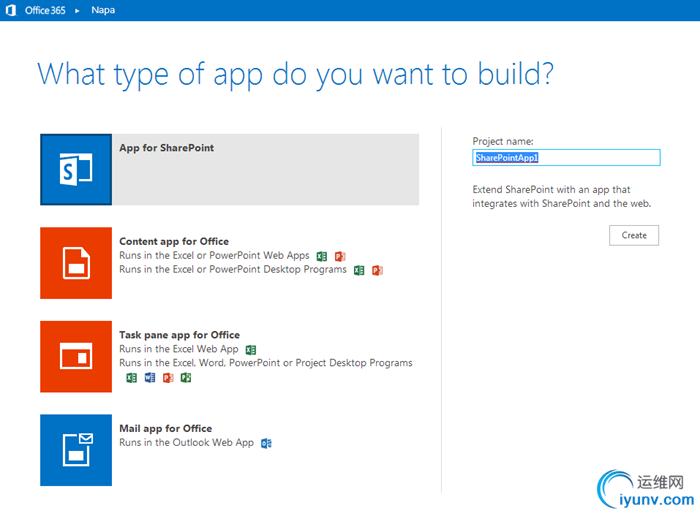This screenshot has height=516, width=700.
Task: Choose the Task pane app for Office title
Action: 179,335
